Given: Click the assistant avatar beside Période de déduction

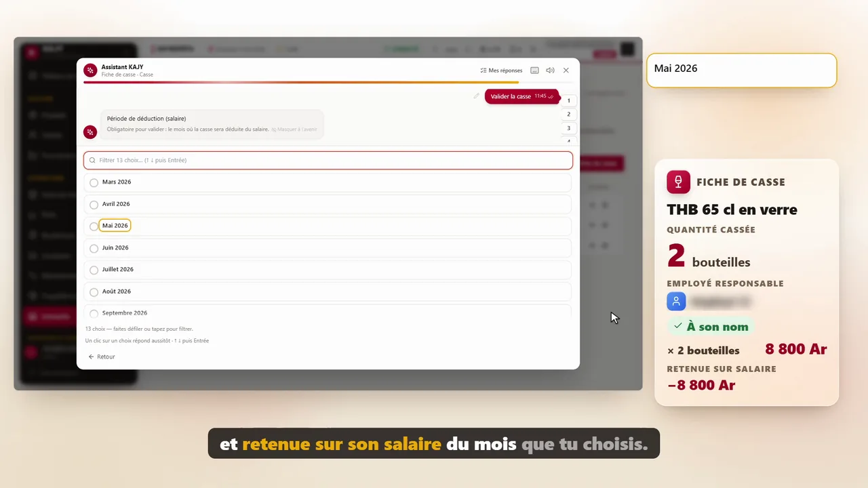Looking at the screenshot, I should tap(90, 132).
